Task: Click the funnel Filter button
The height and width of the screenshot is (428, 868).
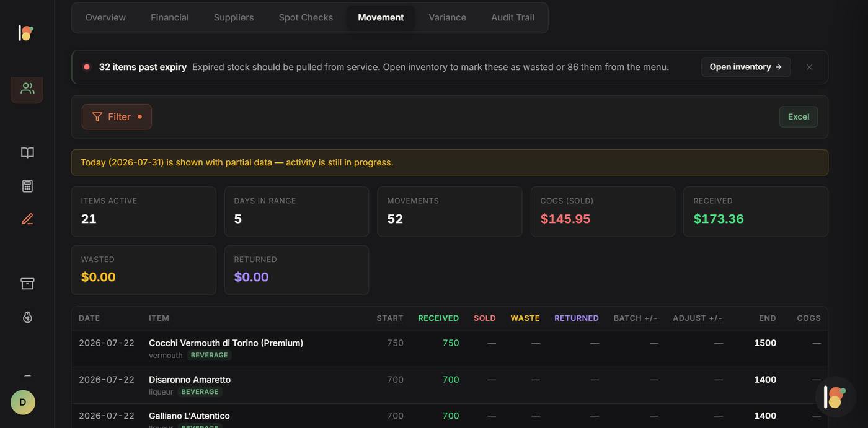Action: pos(117,117)
